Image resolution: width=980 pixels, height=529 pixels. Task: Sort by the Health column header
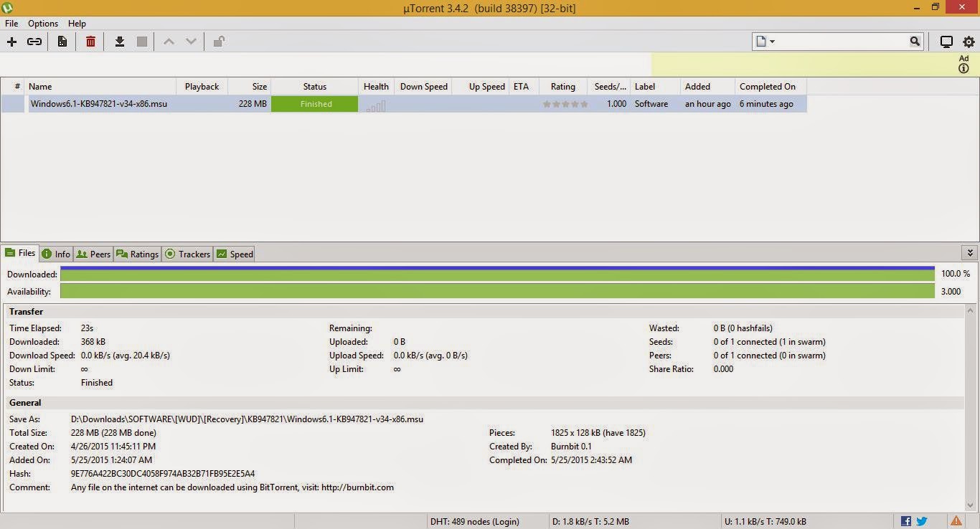tap(376, 86)
